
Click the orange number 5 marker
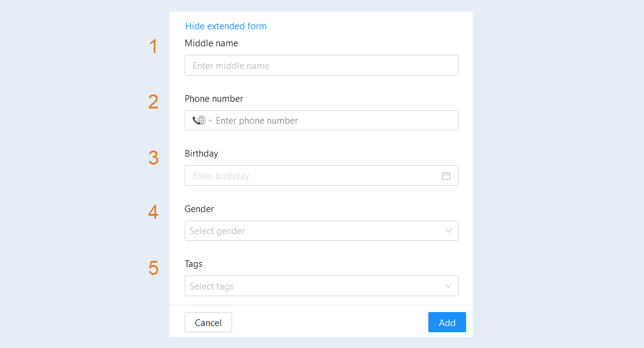(x=153, y=268)
